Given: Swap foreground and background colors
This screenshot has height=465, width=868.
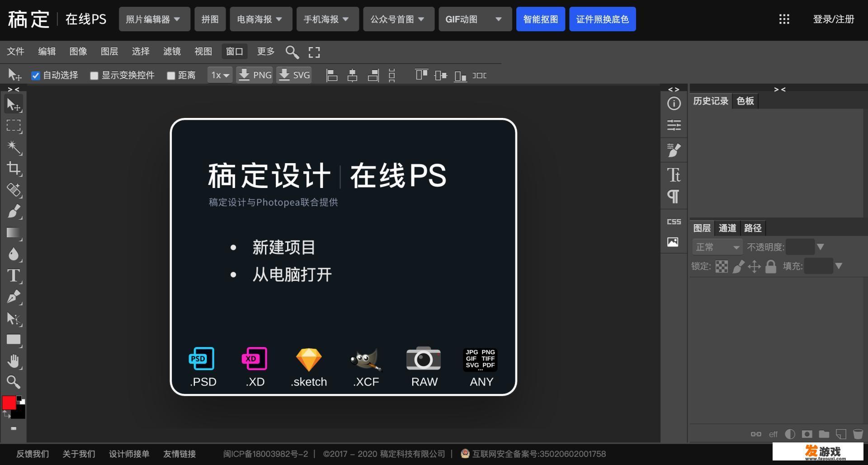Looking at the screenshot, I should 6,414.
